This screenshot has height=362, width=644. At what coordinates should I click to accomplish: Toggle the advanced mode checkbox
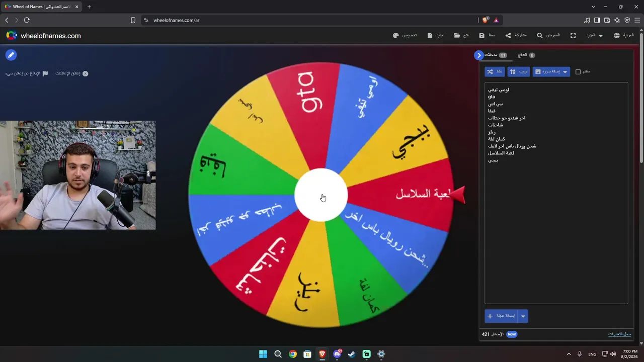tap(578, 72)
